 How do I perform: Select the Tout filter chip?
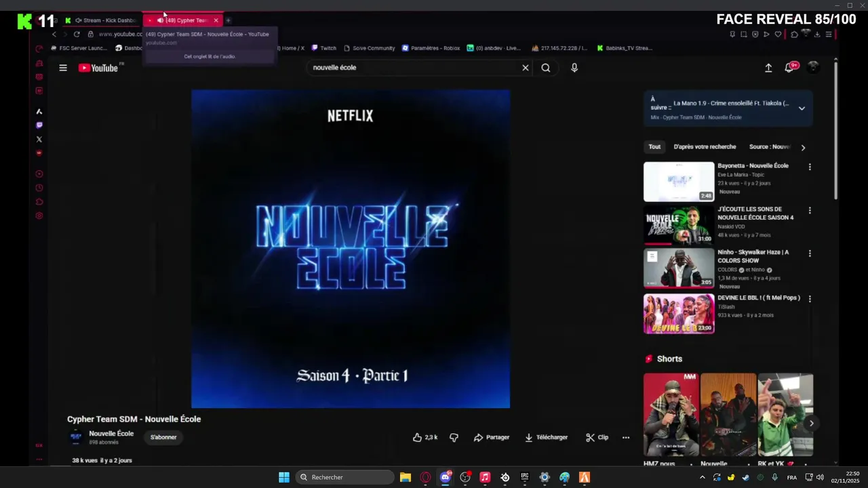654,147
